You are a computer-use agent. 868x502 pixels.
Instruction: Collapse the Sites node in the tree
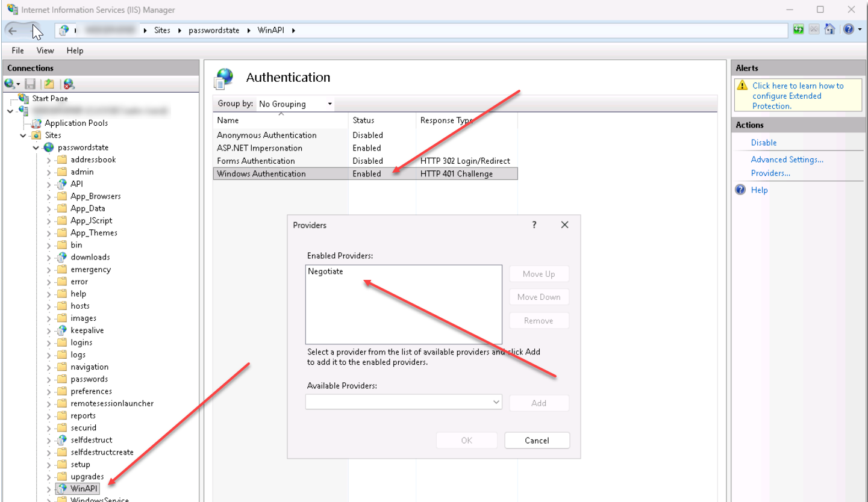click(x=23, y=135)
